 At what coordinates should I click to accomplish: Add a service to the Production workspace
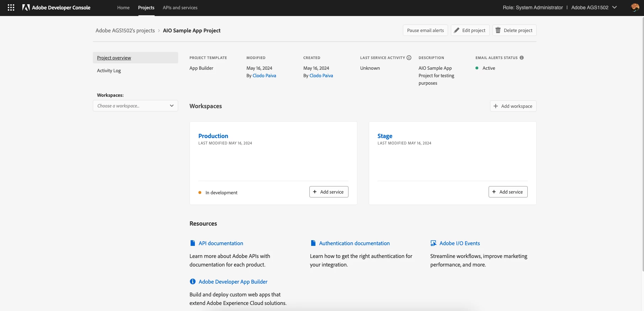coord(329,192)
